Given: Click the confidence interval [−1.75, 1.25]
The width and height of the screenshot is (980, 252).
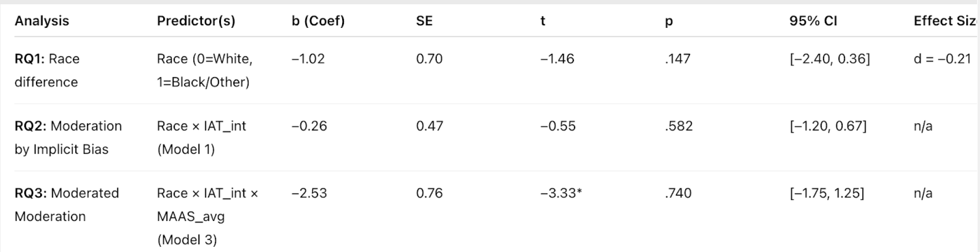Looking at the screenshot, I should (826, 193).
